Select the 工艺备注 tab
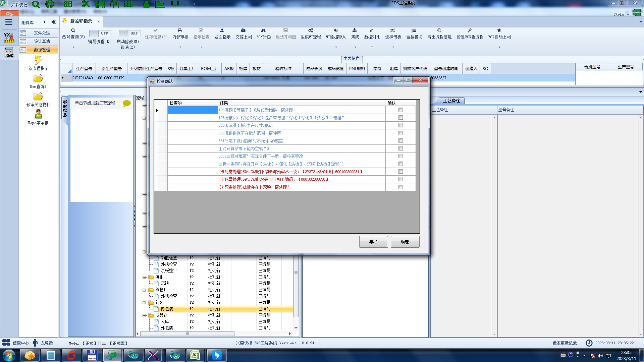 pos(451,101)
